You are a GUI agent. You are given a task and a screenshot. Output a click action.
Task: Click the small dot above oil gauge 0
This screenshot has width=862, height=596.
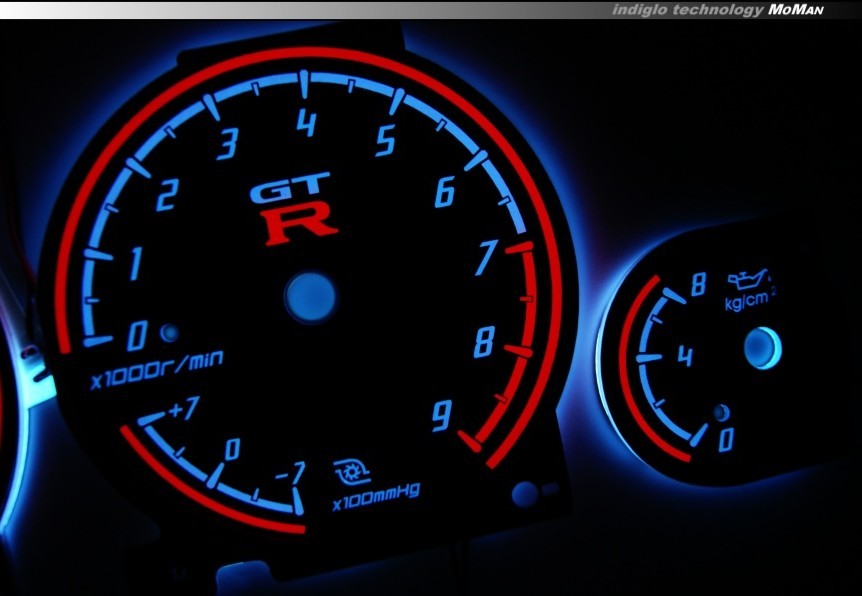[x=721, y=412]
